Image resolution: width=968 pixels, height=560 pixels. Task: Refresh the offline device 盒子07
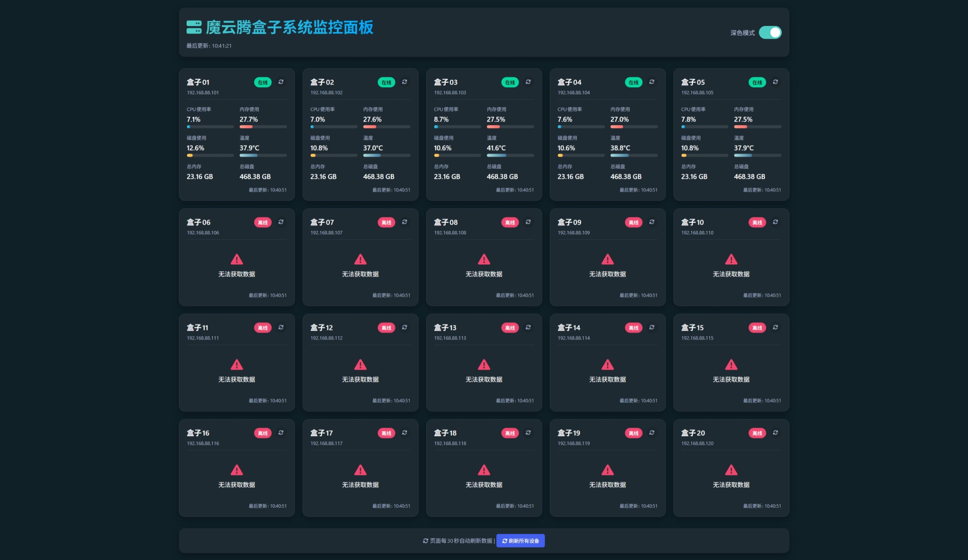pyautogui.click(x=405, y=222)
